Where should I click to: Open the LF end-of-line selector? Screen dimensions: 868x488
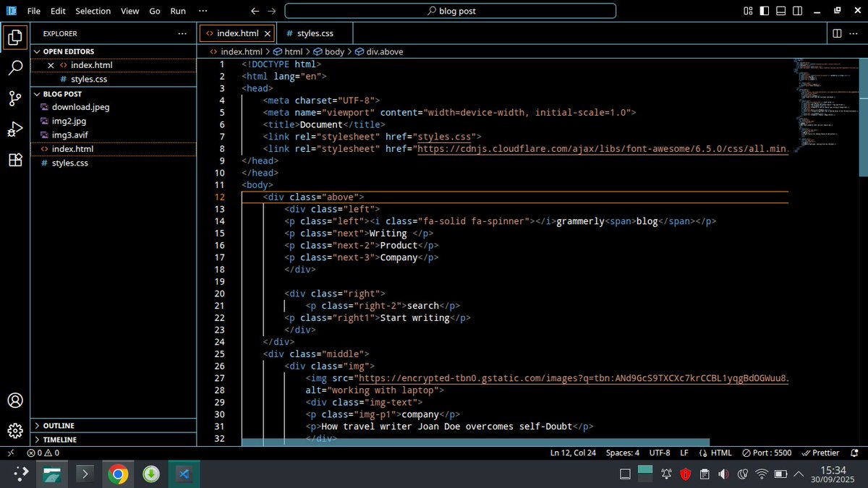pyautogui.click(x=684, y=453)
